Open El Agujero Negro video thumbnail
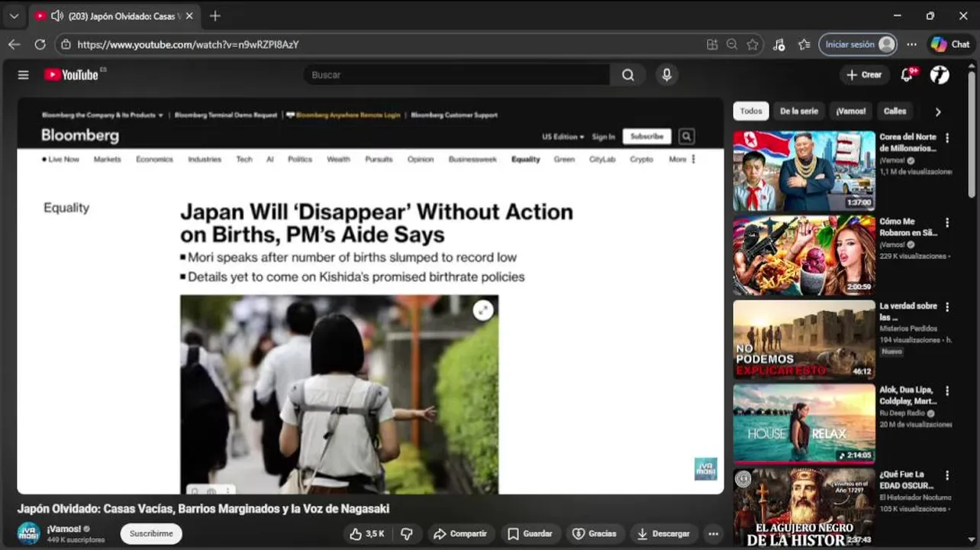This screenshot has height=550, width=980. [x=804, y=508]
